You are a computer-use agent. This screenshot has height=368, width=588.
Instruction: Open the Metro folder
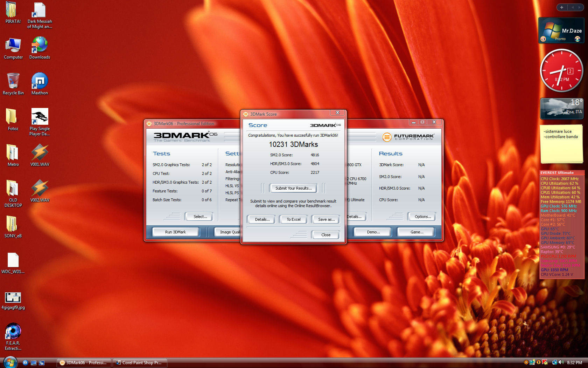(x=13, y=156)
